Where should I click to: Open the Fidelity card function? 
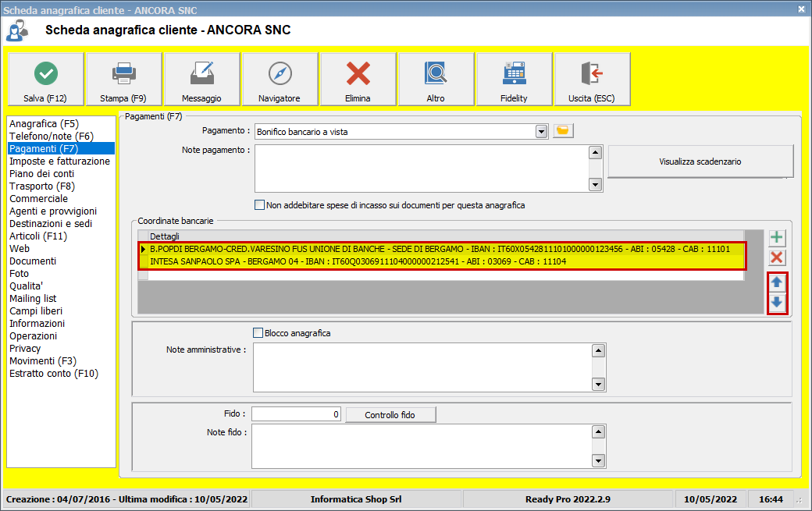coord(515,79)
